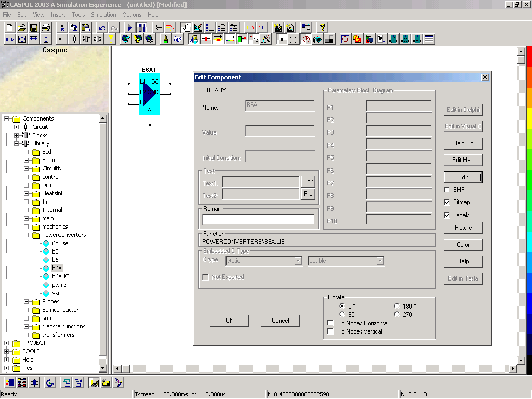Screen dimensions: 532x399
Task: Click the fit-to-width horizontal arrows icon
Action: 34,39
